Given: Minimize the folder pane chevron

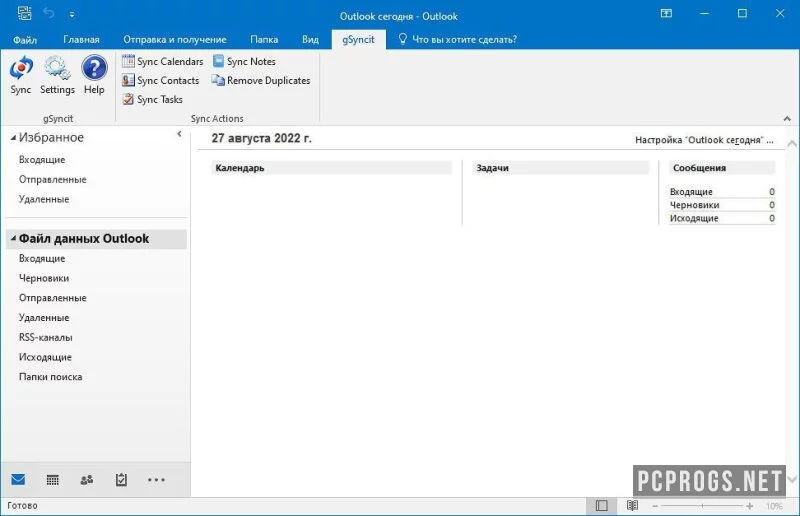Looking at the screenshot, I should click(179, 134).
